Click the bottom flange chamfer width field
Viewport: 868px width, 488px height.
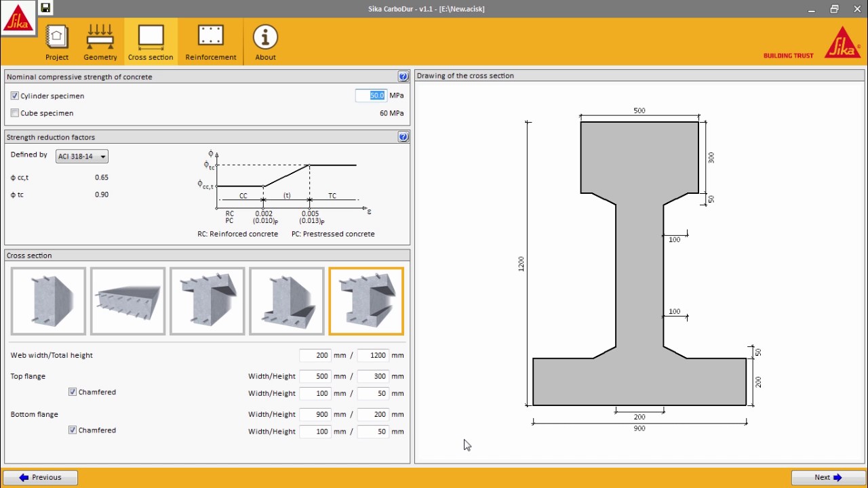point(315,431)
